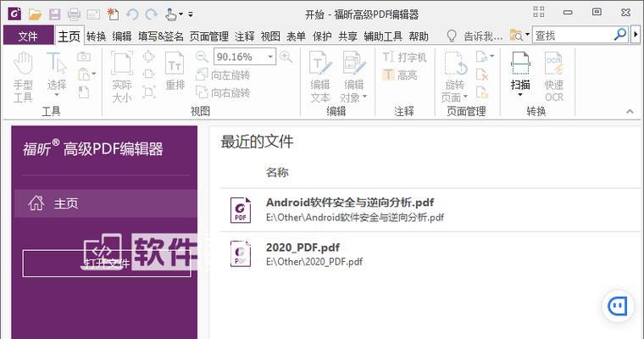Click 向左旋转 rotate left
The height and width of the screenshot is (339, 644).
tap(223, 75)
